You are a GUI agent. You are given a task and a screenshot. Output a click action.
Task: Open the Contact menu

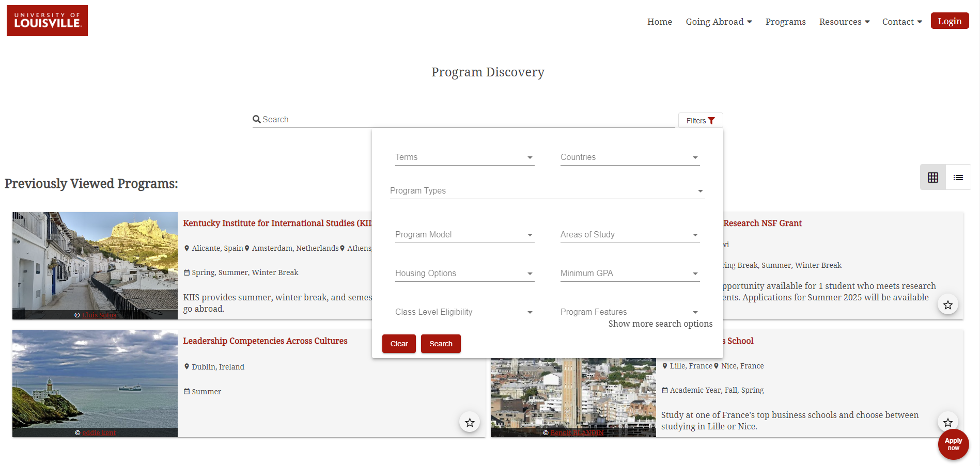(x=902, y=22)
